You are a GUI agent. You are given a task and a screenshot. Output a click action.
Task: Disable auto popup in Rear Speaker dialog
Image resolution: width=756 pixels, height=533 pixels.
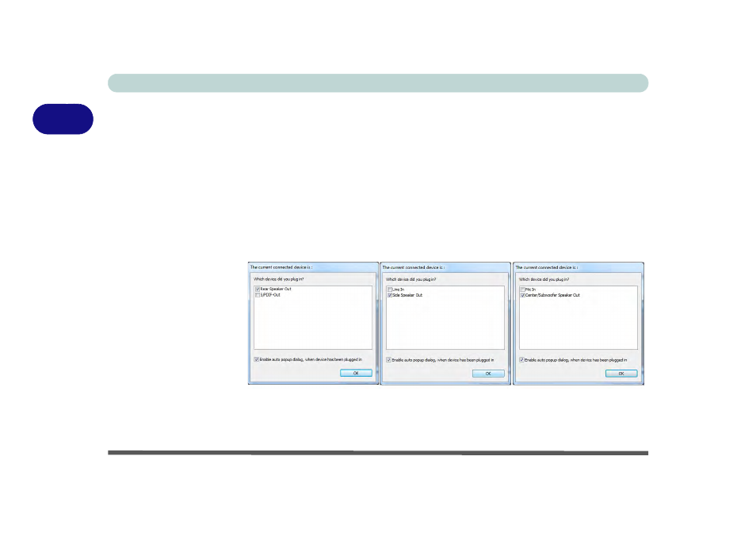click(257, 359)
